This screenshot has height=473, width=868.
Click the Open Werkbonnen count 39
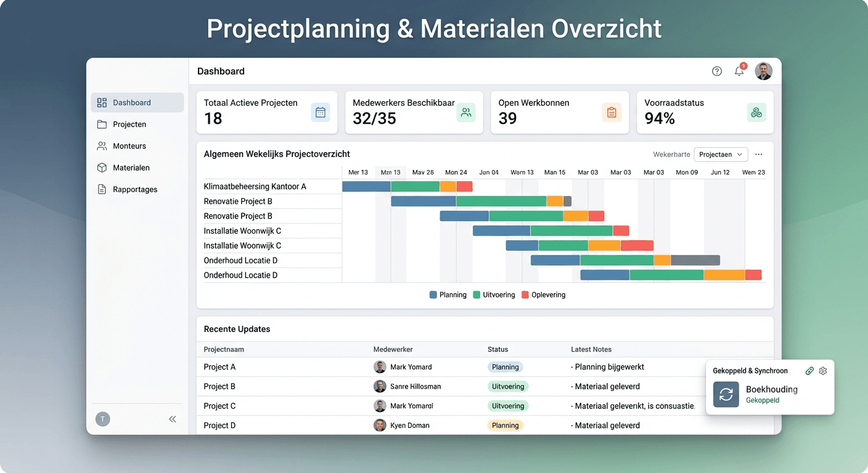pyautogui.click(x=507, y=118)
